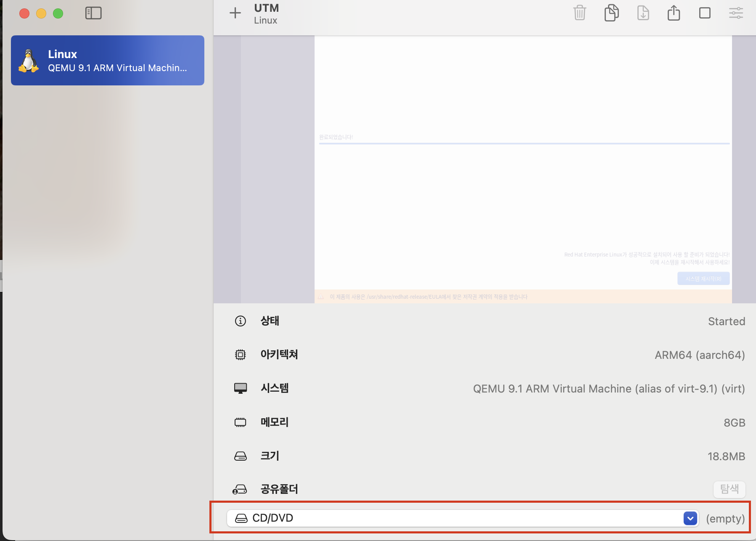Click the 메모리 label

coord(275,422)
